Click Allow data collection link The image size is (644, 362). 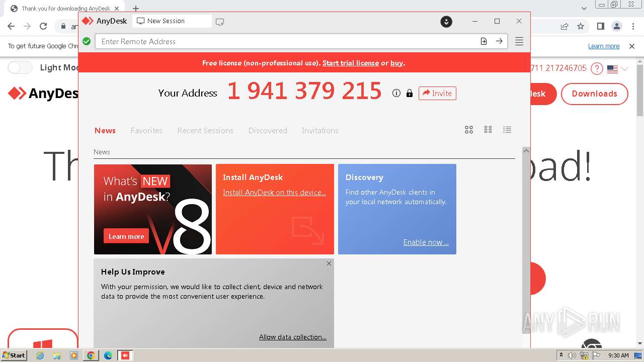293,337
